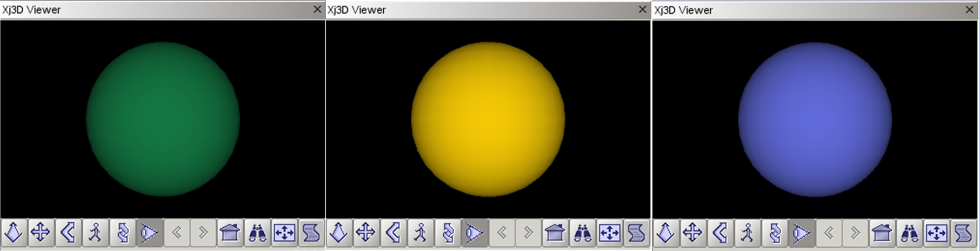Close the Xj3D Viewer showing the green sphere

317,9
